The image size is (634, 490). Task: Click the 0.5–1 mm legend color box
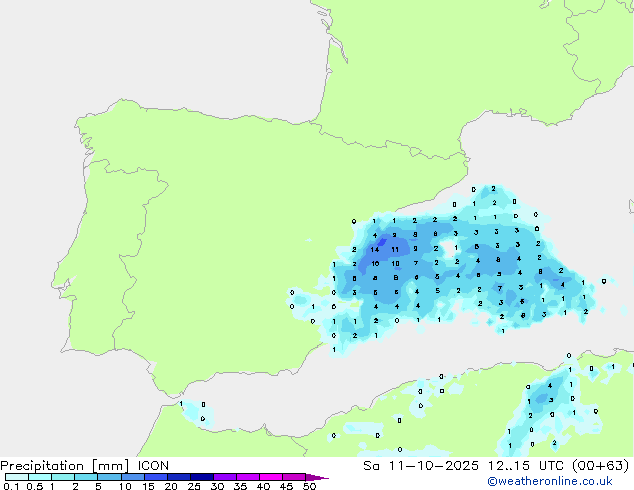40,477
